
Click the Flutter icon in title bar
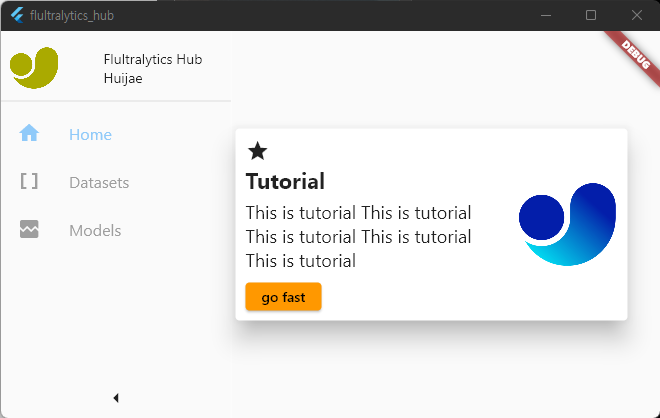[x=17, y=15]
